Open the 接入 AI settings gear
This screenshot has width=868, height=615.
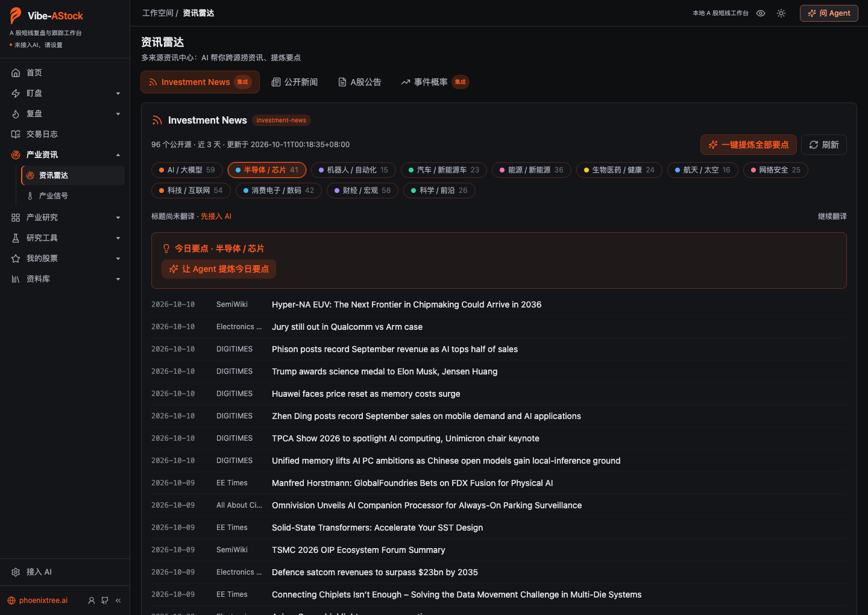tap(16, 572)
